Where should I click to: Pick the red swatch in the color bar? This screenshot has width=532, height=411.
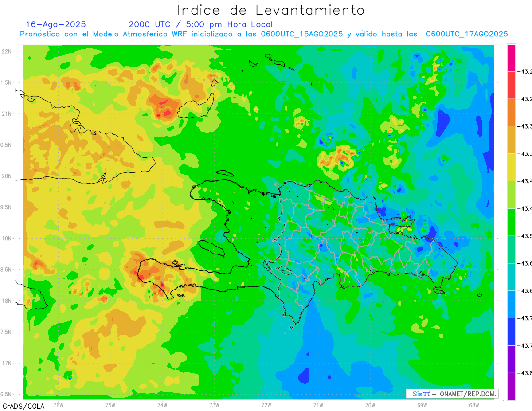click(x=511, y=85)
